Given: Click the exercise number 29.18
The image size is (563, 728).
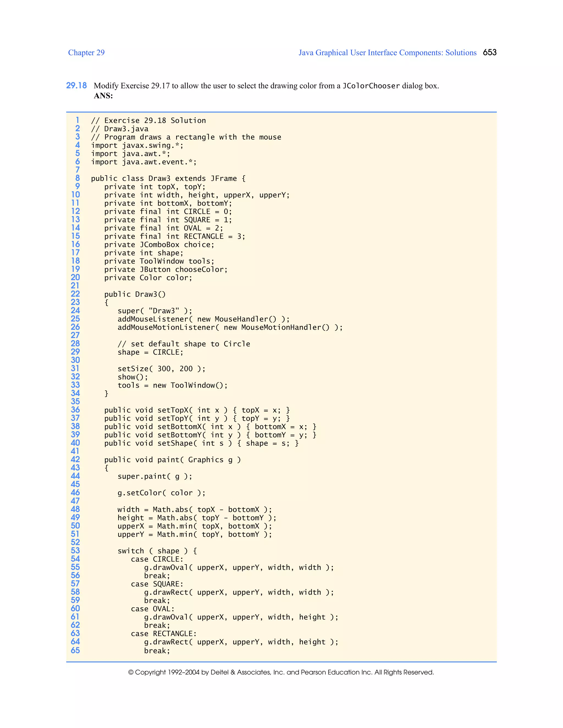Looking at the screenshot, I should click(x=76, y=86).
